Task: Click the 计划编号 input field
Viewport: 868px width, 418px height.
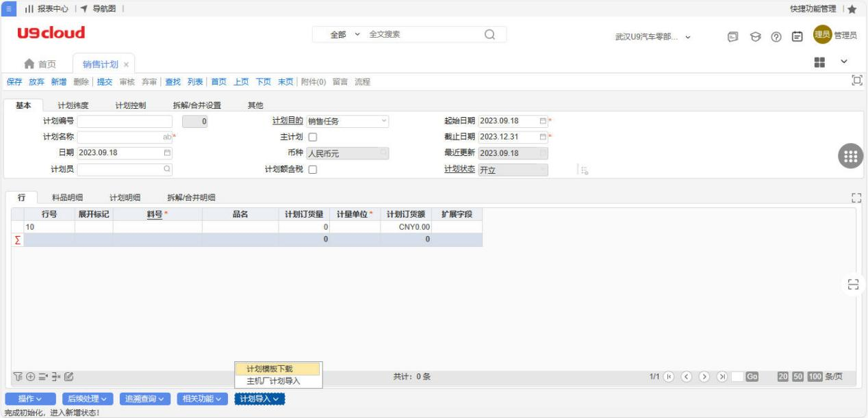Action: [125, 121]
